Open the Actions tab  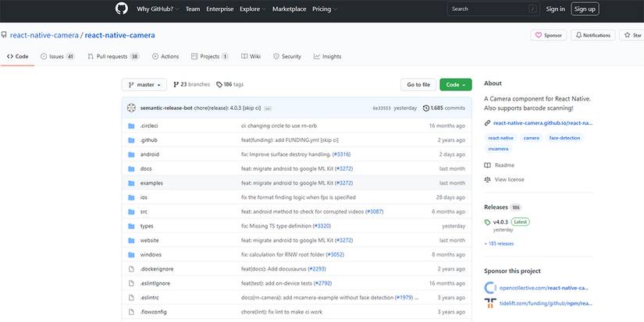pyautogui.click(x=165, y=57)
